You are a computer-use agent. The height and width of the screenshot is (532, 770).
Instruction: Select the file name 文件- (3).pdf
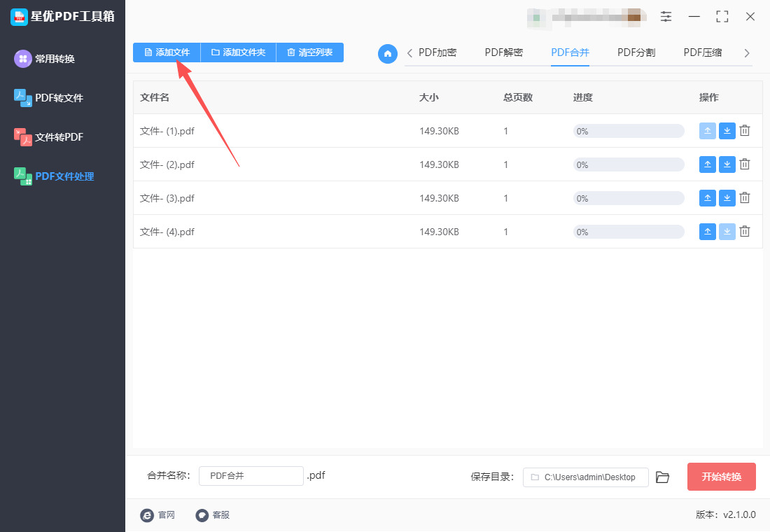click(x=167, y=199)
